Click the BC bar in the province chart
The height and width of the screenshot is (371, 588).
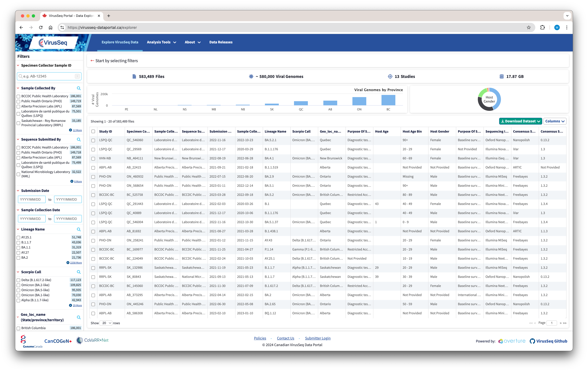point(388,100)
